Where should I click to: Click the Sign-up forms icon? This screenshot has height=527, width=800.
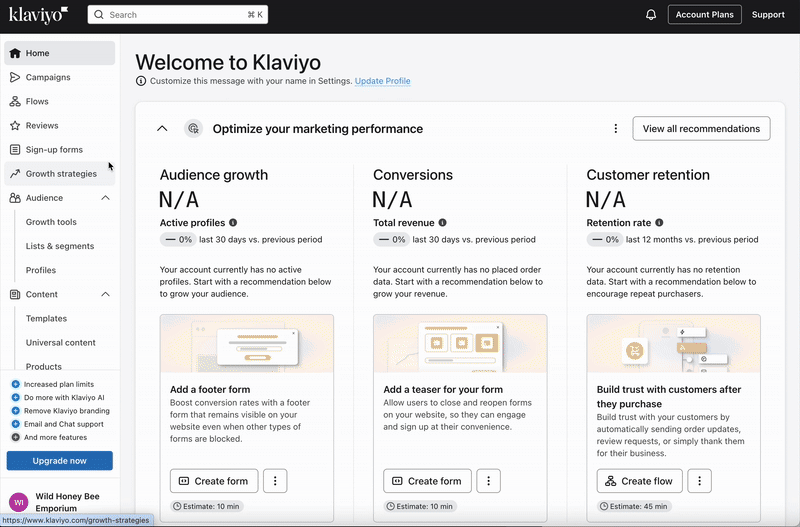tap(15, 149)
